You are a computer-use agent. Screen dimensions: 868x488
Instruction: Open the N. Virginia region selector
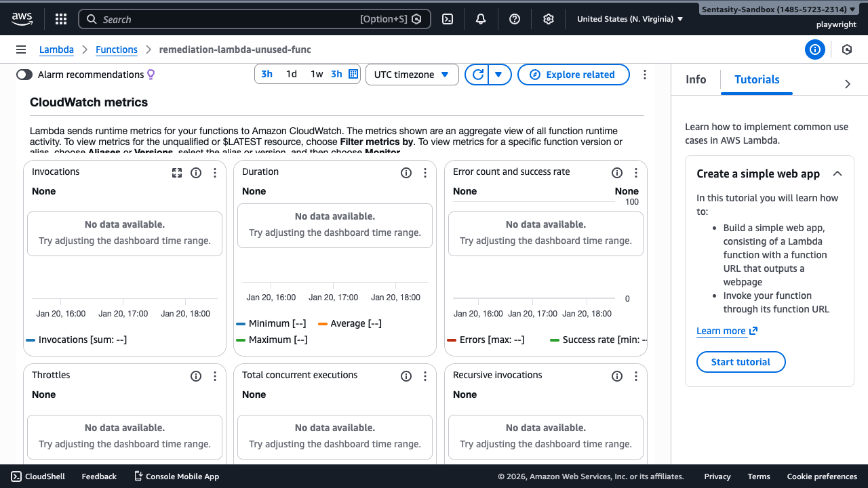click(x=629, y=18)
